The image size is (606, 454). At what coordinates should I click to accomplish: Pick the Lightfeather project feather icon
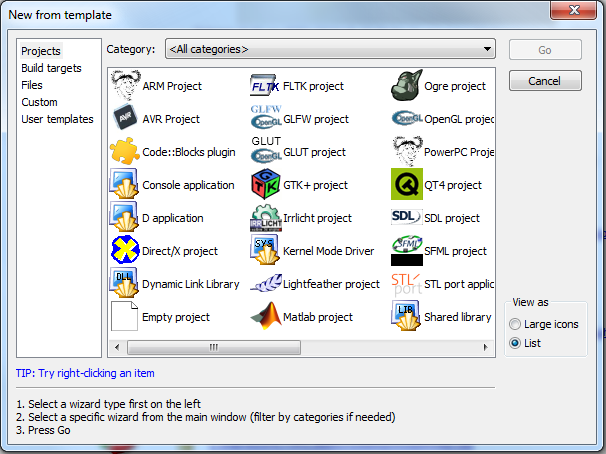[266, 283]
